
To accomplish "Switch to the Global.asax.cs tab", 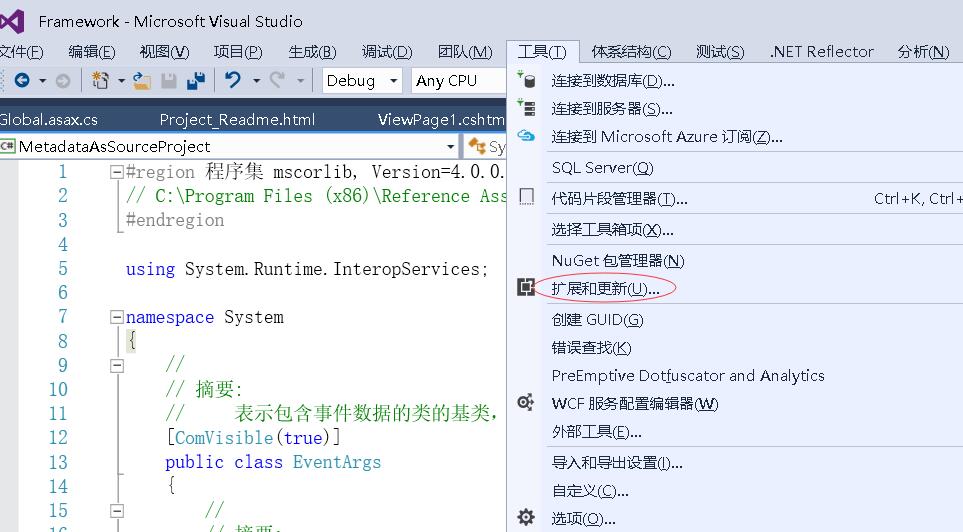I will coord(49,119).
